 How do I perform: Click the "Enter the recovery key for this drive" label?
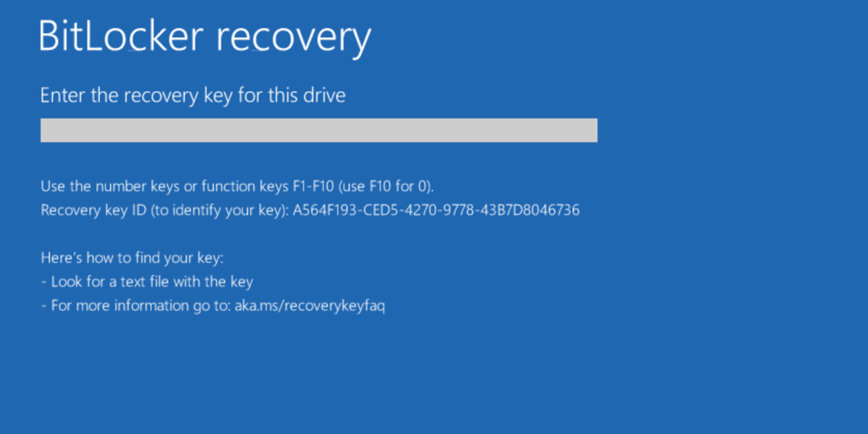(193, 95)
